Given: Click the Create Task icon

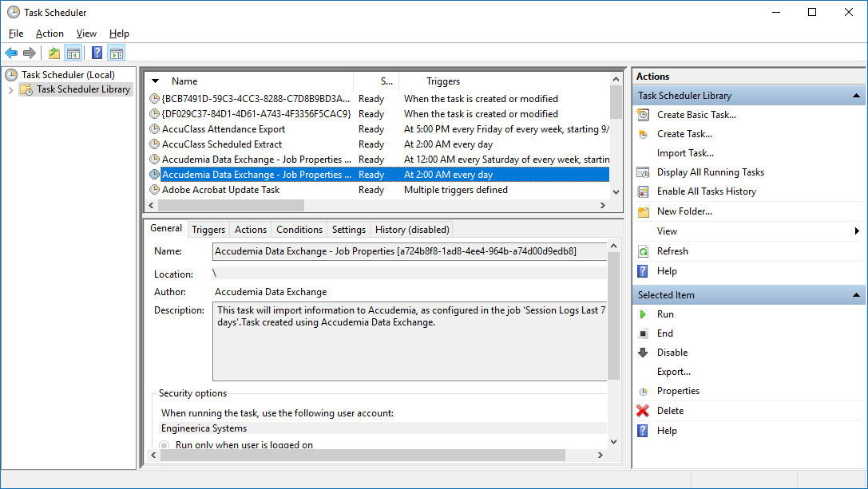Looking at the screenshot, I should click(x=643, y=134).
